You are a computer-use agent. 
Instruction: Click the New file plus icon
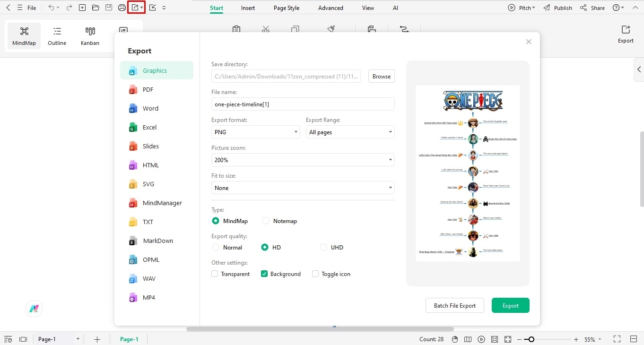82,8
